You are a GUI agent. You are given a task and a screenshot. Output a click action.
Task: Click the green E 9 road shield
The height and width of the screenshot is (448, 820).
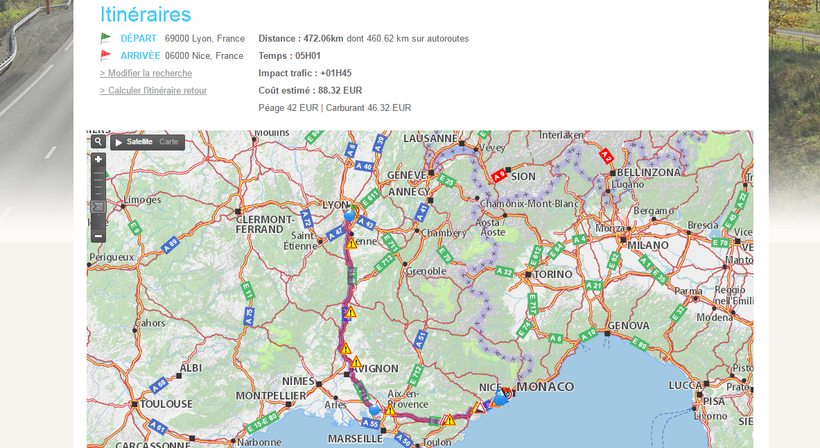(135, 228)
